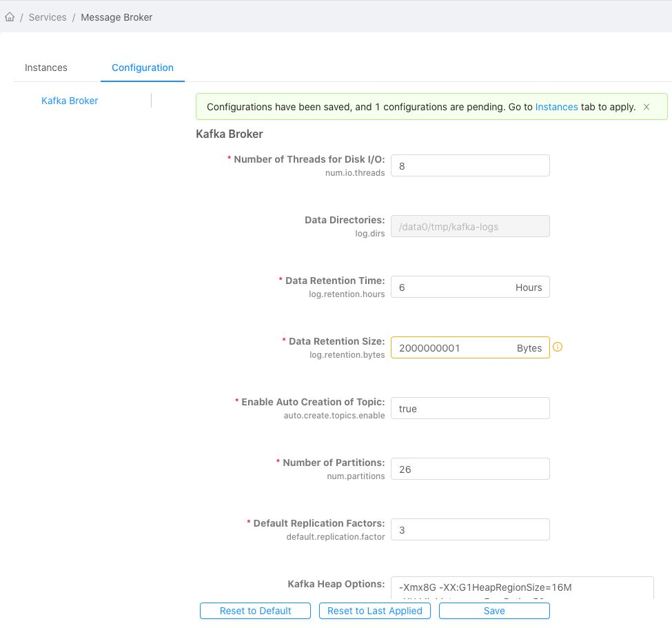Click the disabled Data Directories field
The image size is (672, 628).
(x=470, y=226)
